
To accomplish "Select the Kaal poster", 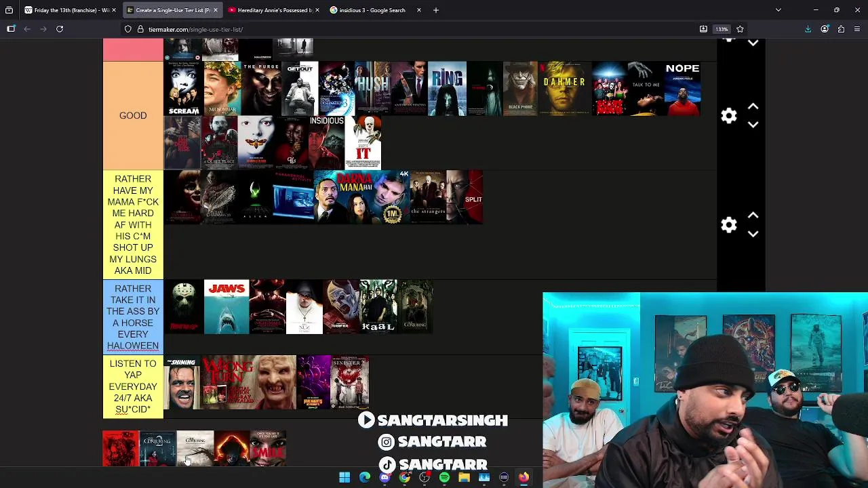I will 378,307.
